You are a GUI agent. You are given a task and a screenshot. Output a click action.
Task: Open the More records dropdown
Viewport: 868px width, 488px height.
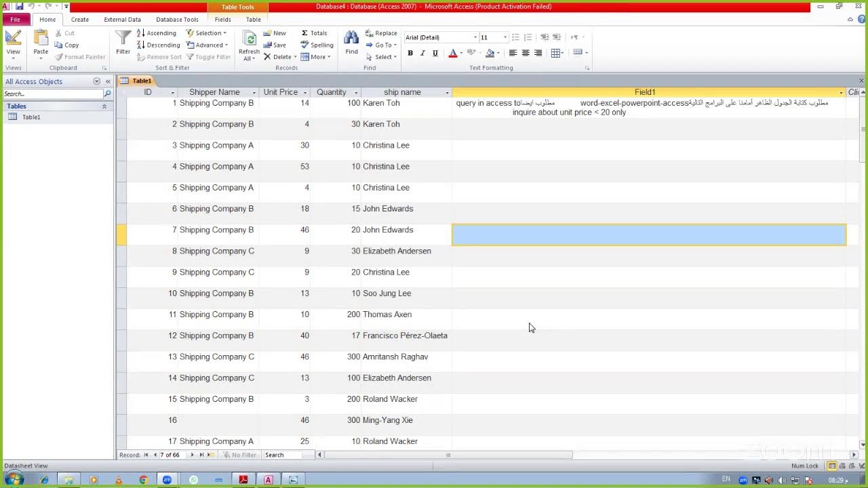pos(315,57)
